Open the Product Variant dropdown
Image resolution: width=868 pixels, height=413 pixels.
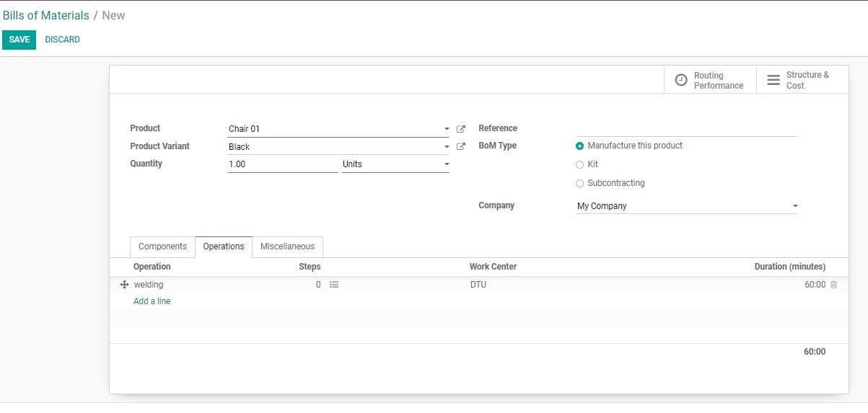447,147
